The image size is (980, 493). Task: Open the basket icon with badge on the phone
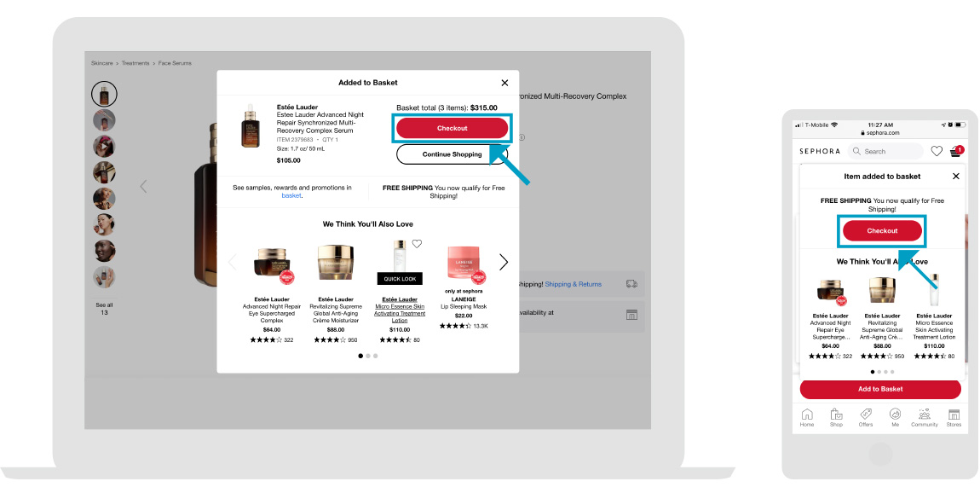pyautogui.click(x=956, y=151)
